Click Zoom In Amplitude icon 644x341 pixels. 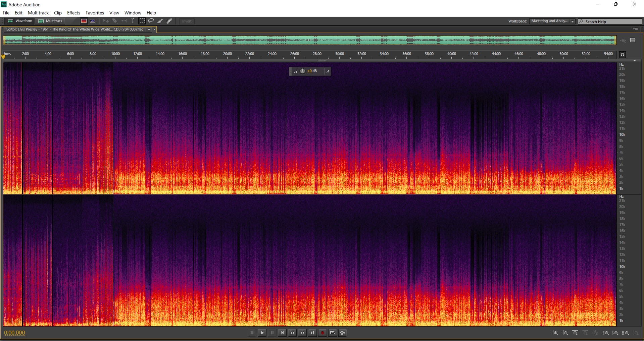point(555,333)
